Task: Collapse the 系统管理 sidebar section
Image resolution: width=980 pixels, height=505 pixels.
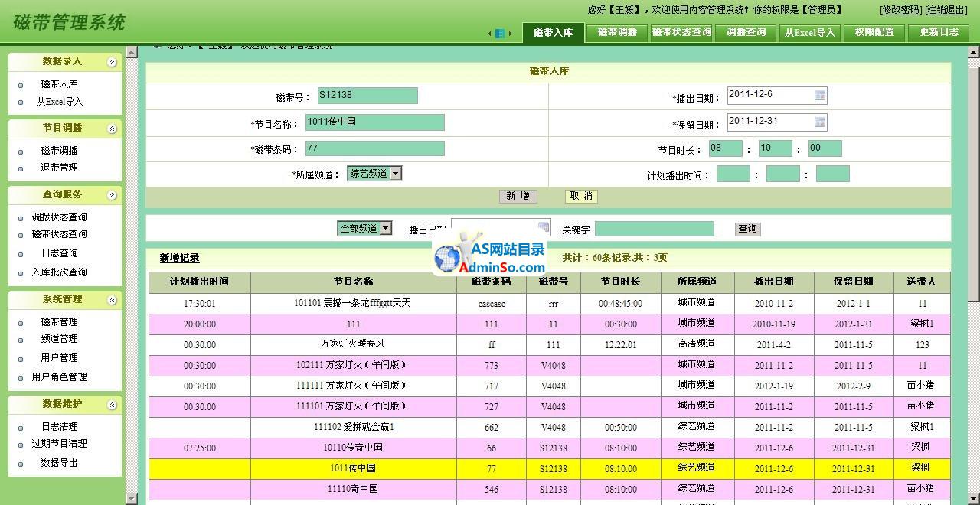Action: (x=112, y=300)
